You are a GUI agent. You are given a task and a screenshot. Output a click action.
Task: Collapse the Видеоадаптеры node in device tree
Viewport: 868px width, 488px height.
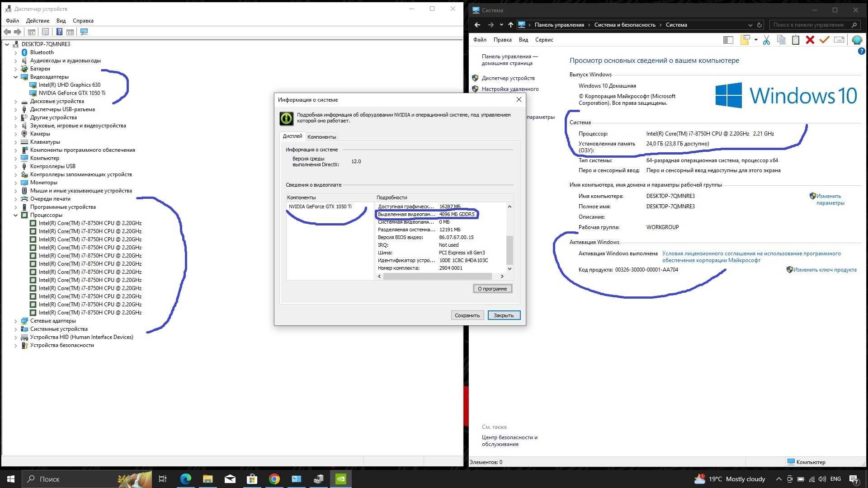[x=15, y=77]
